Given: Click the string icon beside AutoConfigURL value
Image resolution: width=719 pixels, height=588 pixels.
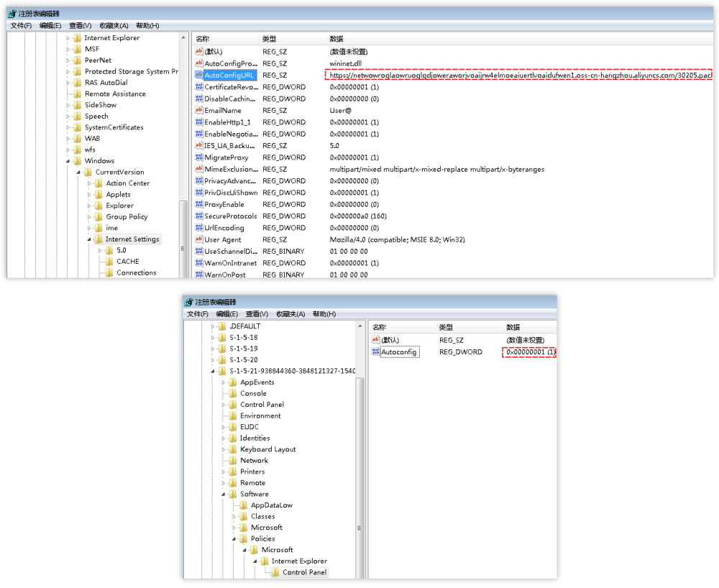Looking at the screenshot, I should click(199, 75).
